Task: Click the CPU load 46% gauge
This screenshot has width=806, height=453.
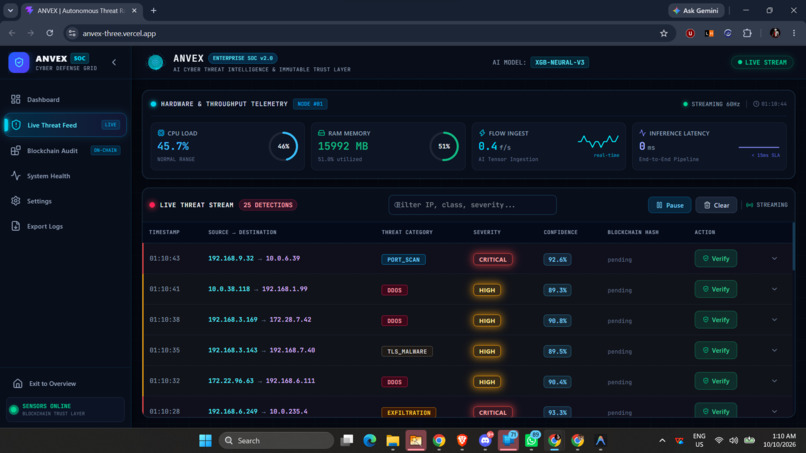Action: [283, 146]
